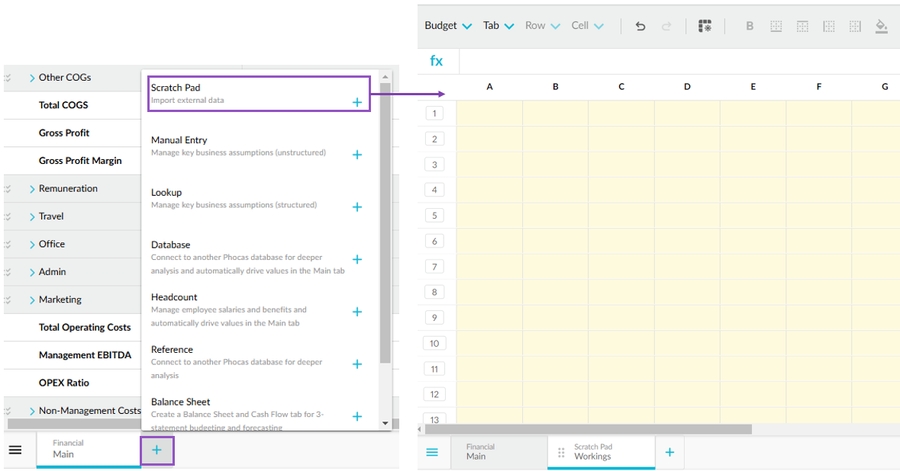The width and height of the screenshot is (900, 471).
Task: Click the fx formula icon
Action: point(437,61)
